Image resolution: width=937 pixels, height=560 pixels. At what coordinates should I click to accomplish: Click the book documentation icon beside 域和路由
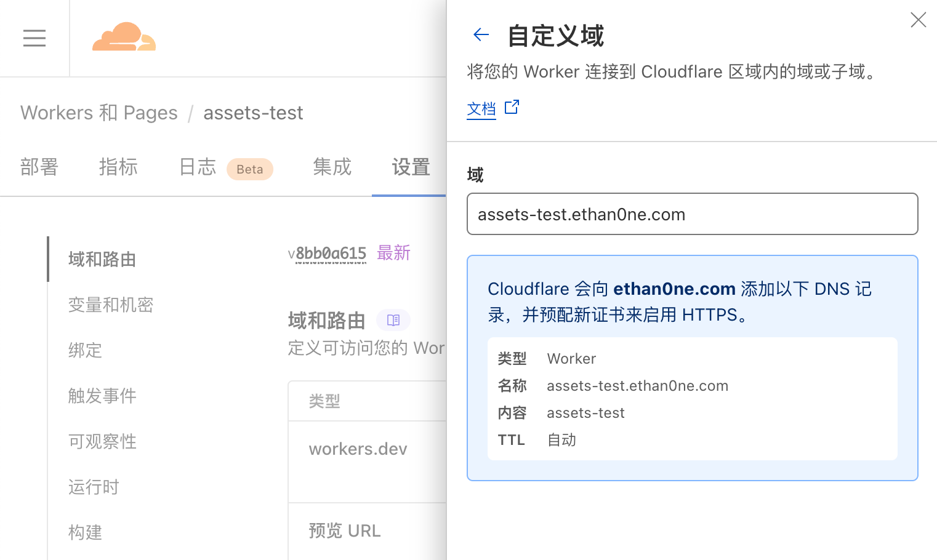(x=393, y=320)
